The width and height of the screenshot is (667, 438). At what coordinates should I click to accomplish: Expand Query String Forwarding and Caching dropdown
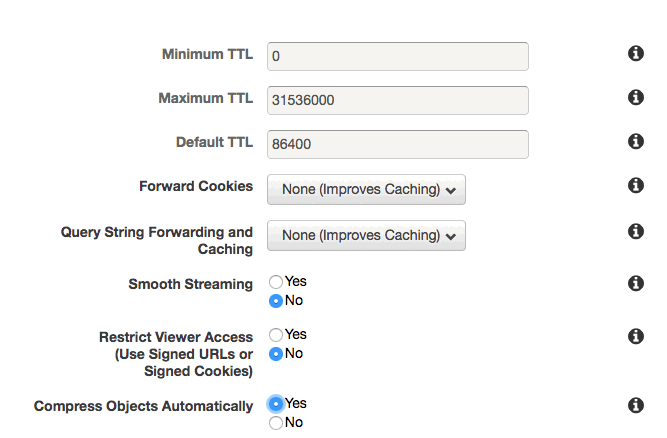(366, 235)
